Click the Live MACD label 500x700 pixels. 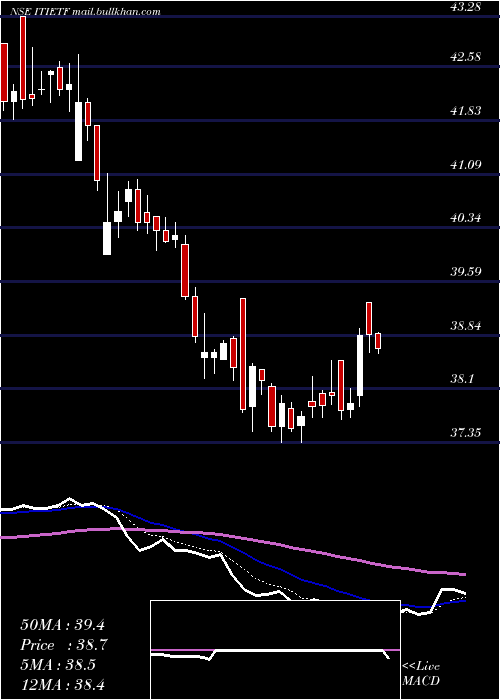tap(421, 674)
